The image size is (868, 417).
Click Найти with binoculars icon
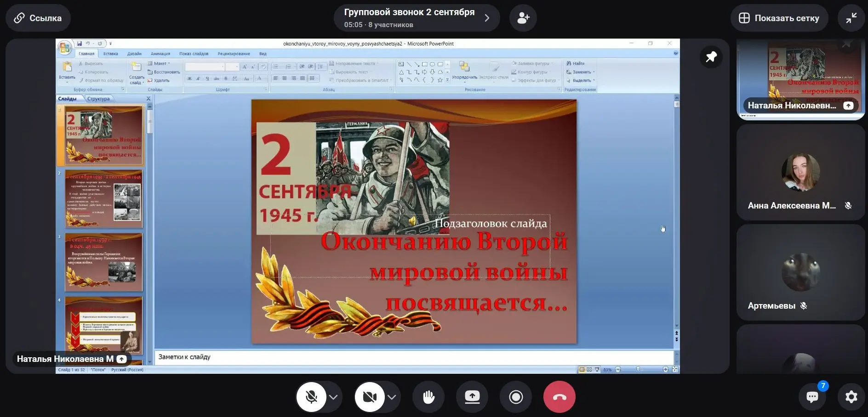click(576, 63)
